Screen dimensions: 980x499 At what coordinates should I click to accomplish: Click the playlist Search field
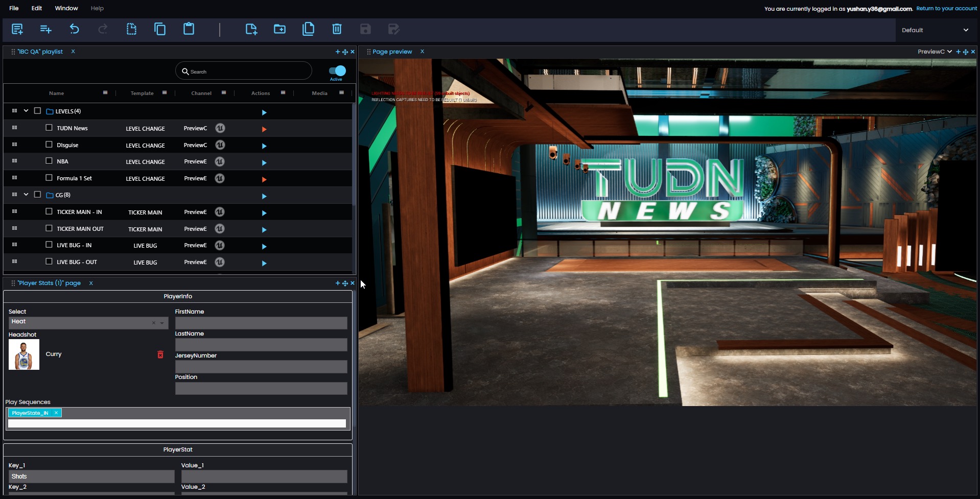(244, 71)
